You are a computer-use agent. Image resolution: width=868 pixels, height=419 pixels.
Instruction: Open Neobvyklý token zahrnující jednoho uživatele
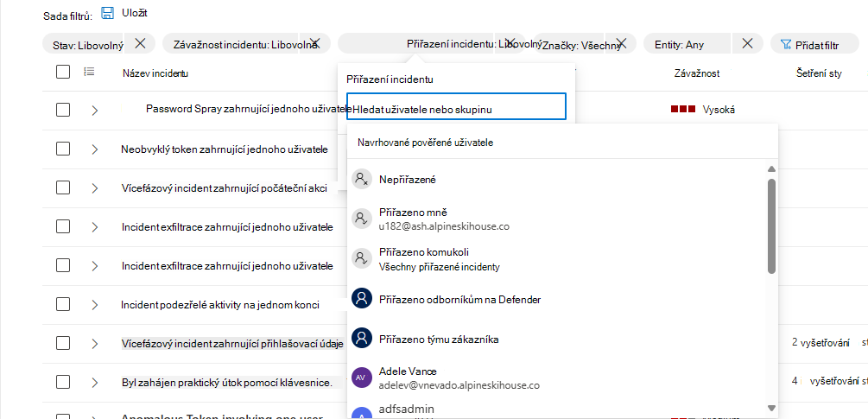[x=225, y=149]
